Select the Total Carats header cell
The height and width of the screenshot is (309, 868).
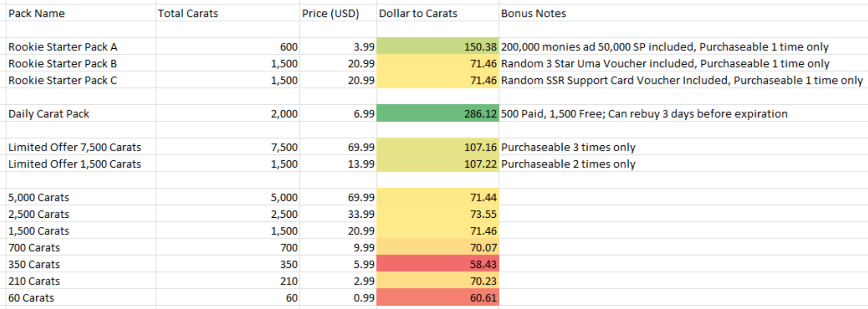[228, 13]
